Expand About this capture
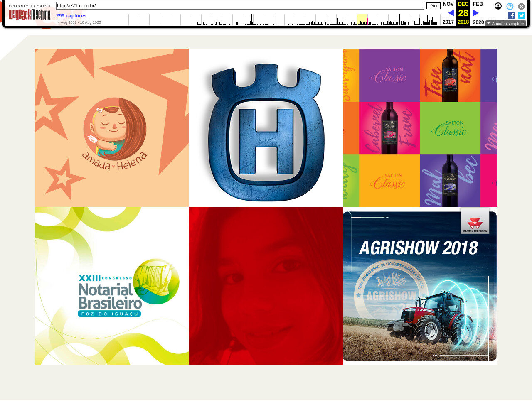This screenshot has height=407, width=532. click(x=505, y=24)
